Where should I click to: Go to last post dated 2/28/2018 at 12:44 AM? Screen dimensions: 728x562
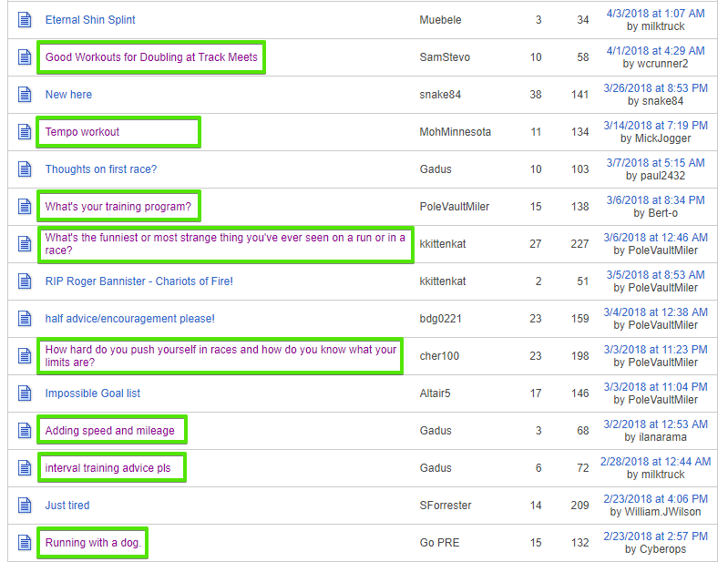click(656, 462)
